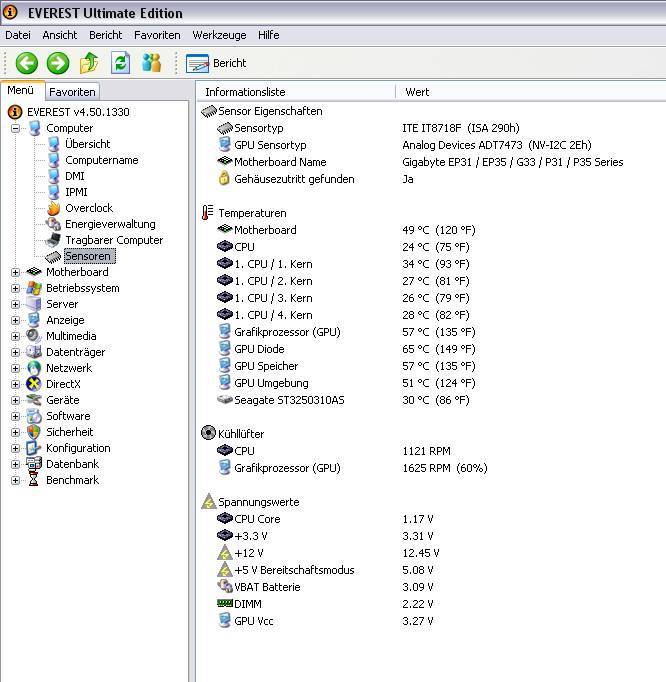
Task: Expand the Motherboard tree node
Action: click(x=15, y=272)
